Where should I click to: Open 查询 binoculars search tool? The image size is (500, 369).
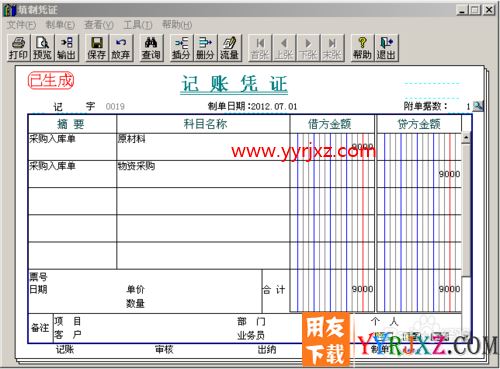151,48
